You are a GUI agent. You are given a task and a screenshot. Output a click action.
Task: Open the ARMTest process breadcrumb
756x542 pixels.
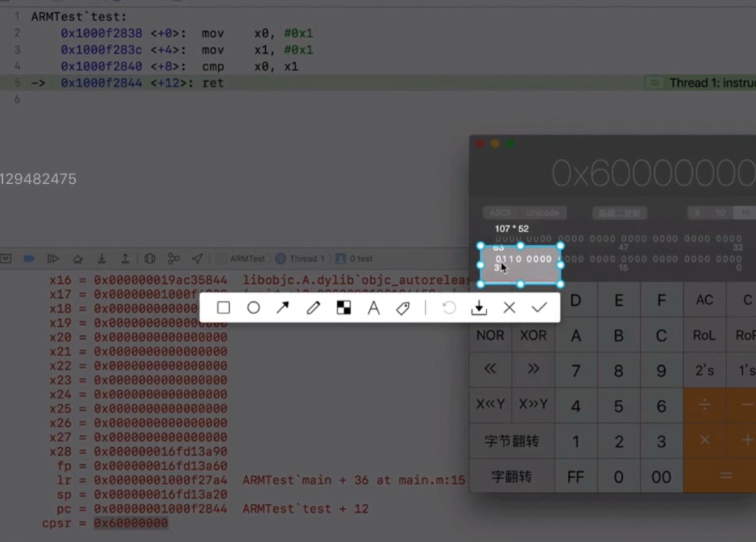[241, 258]
